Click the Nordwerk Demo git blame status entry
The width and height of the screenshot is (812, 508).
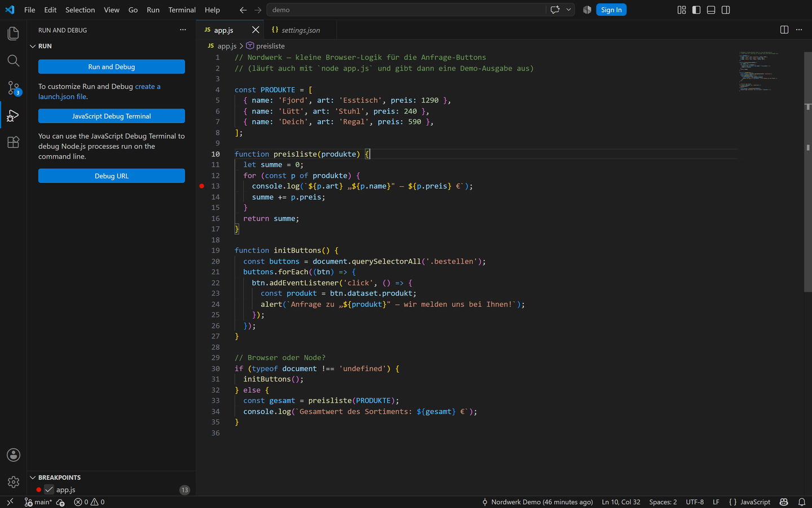(x=537, y=502)
